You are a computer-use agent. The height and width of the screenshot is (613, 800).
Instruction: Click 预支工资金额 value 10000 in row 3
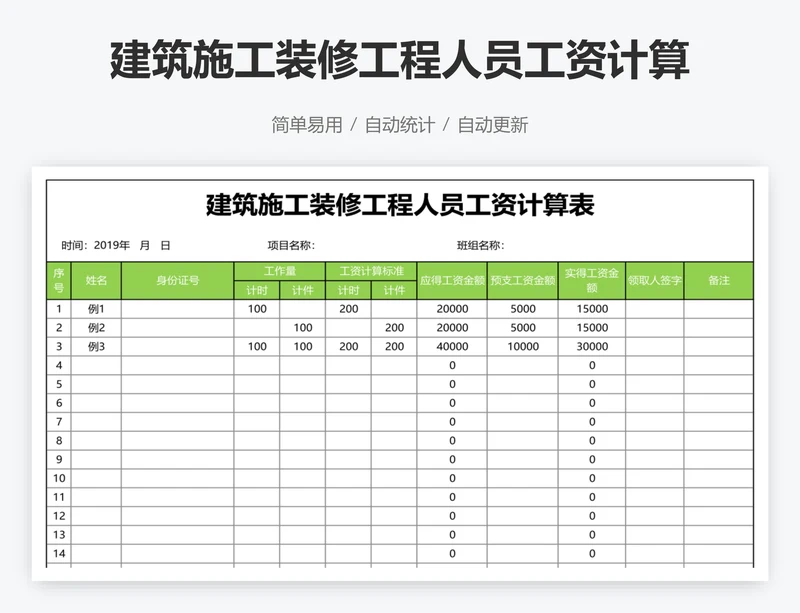tap(523, 347)
